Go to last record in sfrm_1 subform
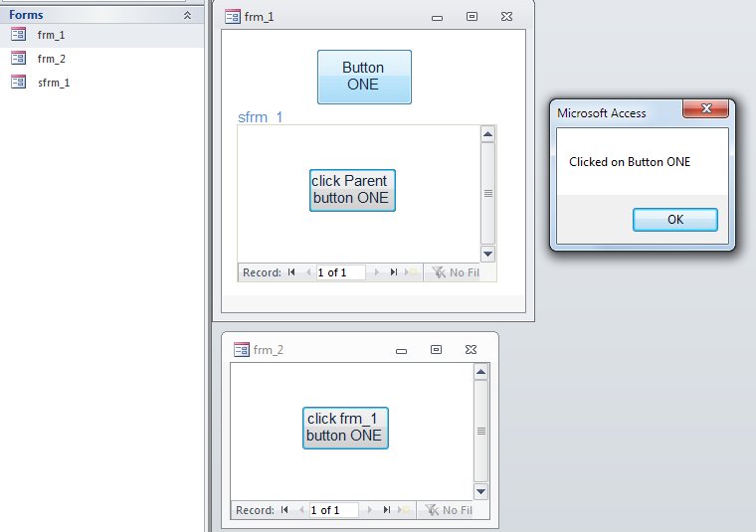 (394, 272)
